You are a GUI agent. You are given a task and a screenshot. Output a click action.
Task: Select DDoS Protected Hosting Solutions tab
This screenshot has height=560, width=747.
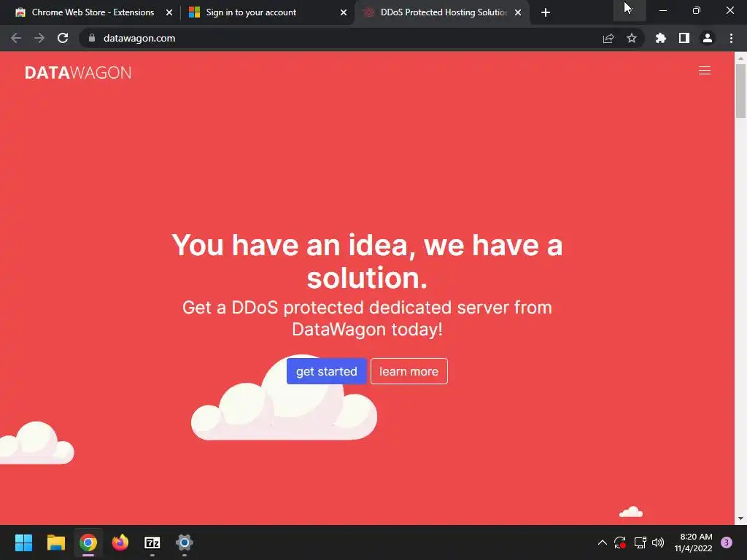(443, 12)
